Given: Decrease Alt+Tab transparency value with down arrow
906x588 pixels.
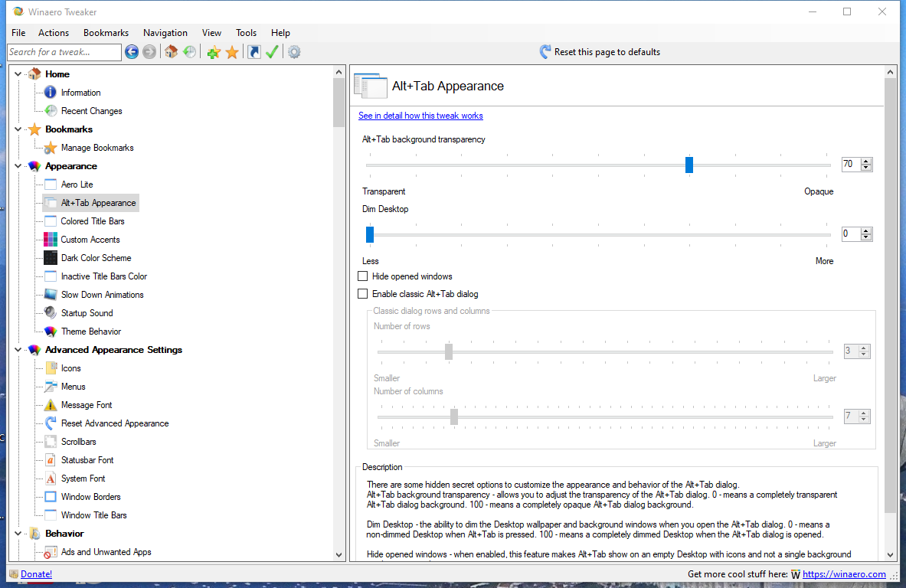Looking at the screenshot, I should [x=865, y=168].
